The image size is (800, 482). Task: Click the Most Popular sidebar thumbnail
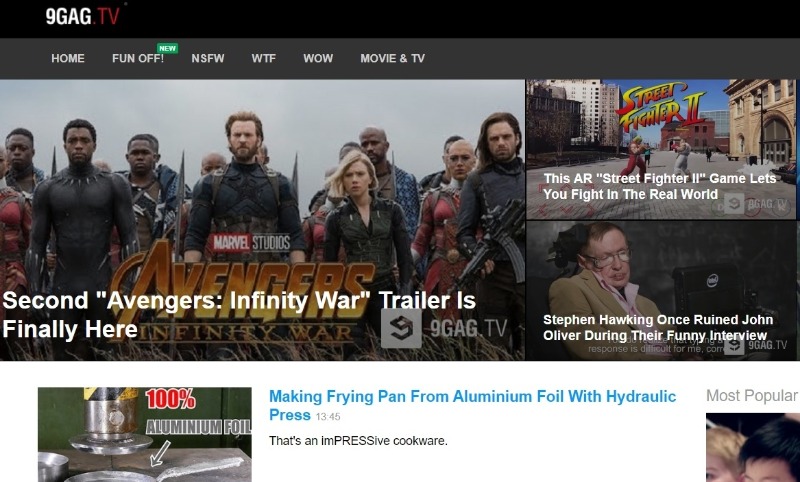(x=753, y=448)
